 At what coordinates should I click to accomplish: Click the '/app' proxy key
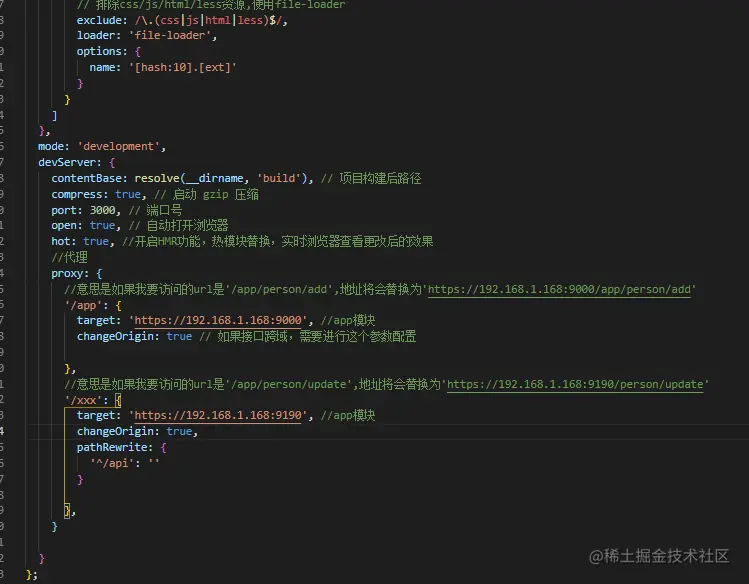click(x=83, y=305)
